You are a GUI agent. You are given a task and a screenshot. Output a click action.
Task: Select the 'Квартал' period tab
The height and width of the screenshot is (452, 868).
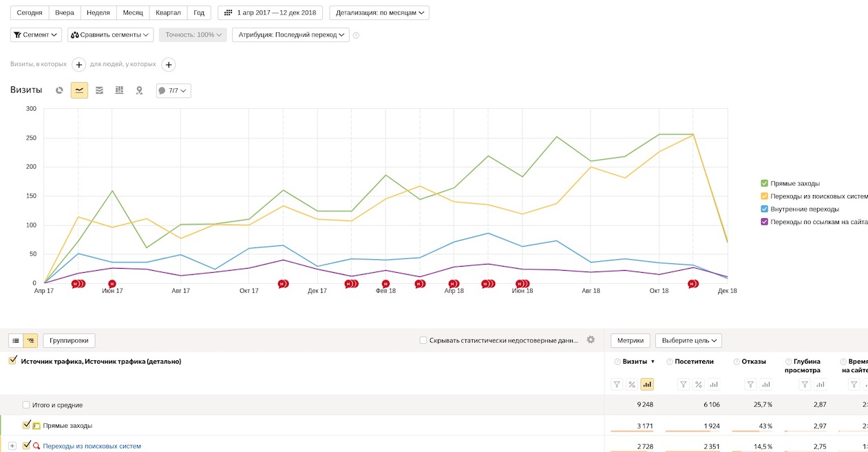[x=168, y=13]
